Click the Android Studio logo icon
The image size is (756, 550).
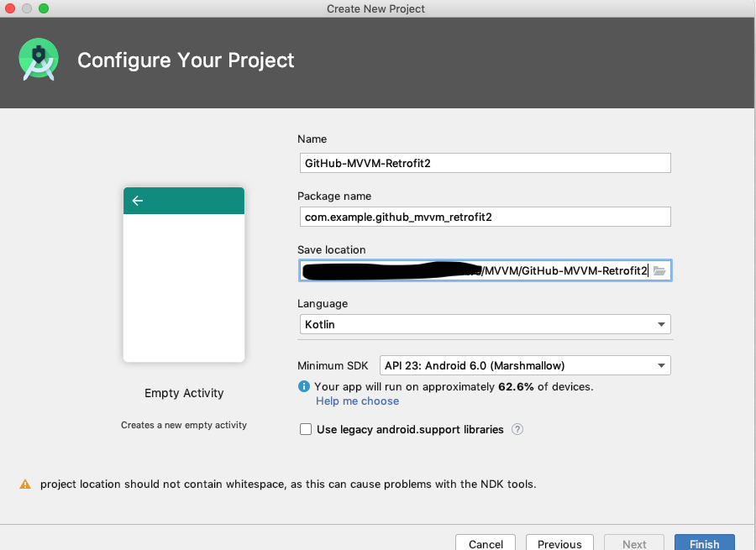[x=39, y=60]
